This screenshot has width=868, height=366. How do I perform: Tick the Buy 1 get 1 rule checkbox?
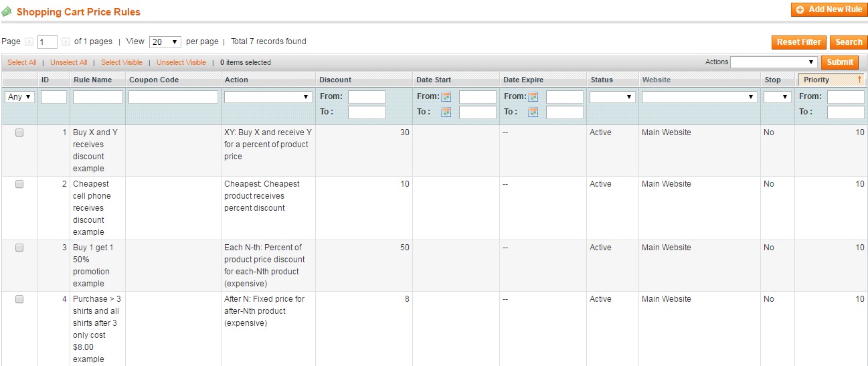click(x=19, y=248)
